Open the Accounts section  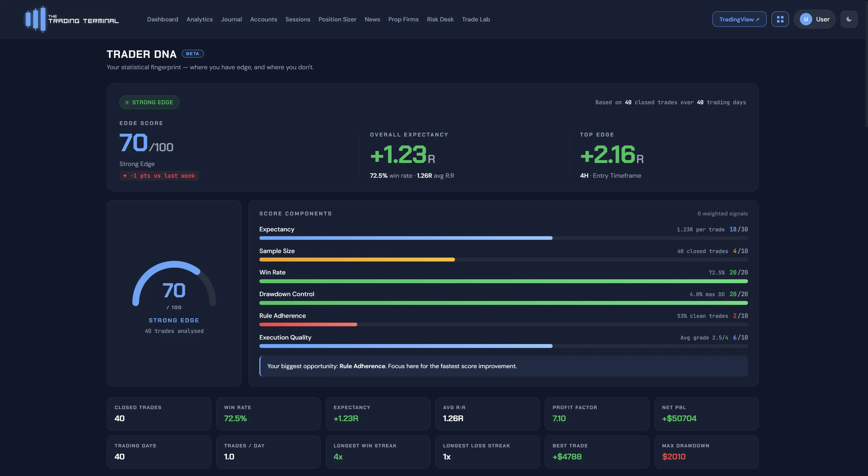(264, 19)
